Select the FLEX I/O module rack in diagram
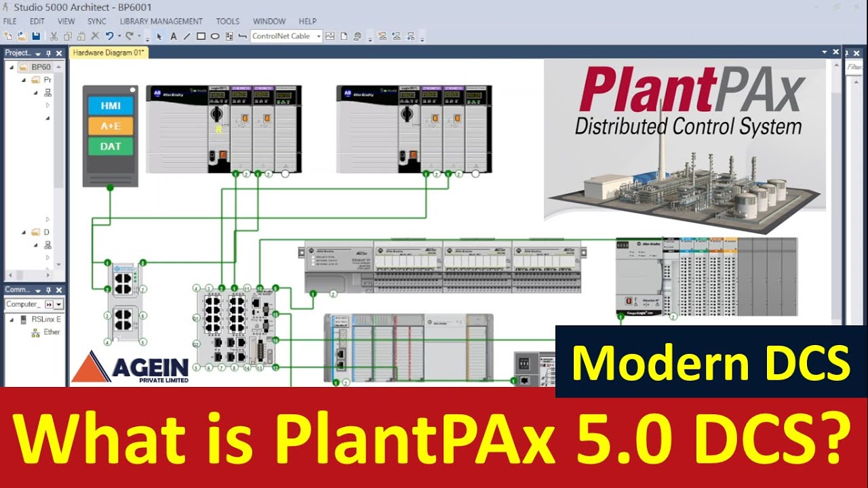Screen dimensions: 868x488 (442, 266)
